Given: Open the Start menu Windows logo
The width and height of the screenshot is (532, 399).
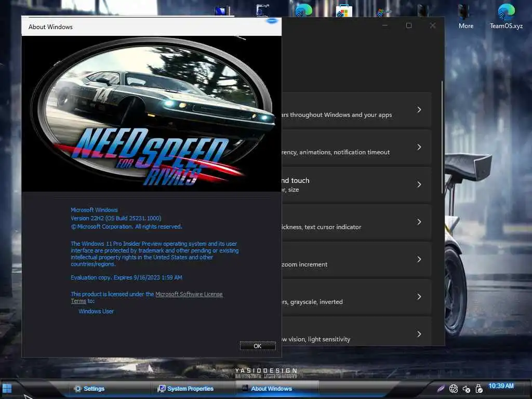Looking at the screenshot, I should click(x=7, y=388).
